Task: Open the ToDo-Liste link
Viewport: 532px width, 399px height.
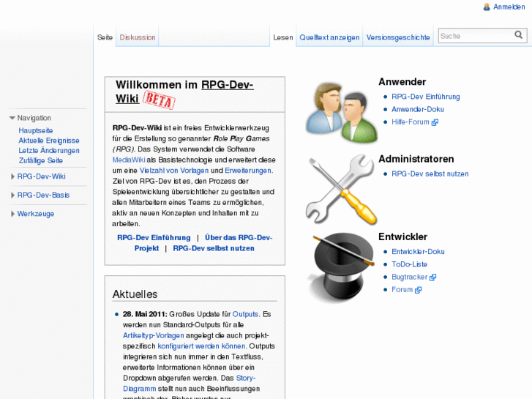Action: coord(409,264)
